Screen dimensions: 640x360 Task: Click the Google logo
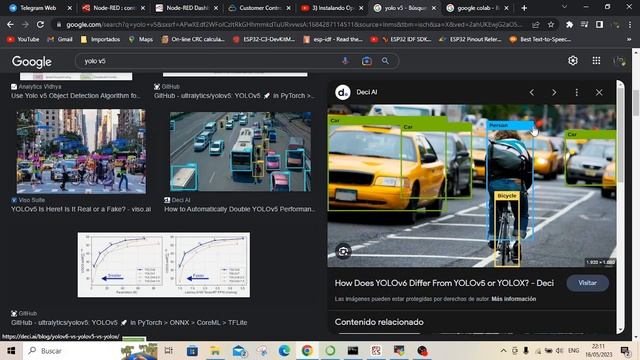pyautogui.click(x=32, y=62)
